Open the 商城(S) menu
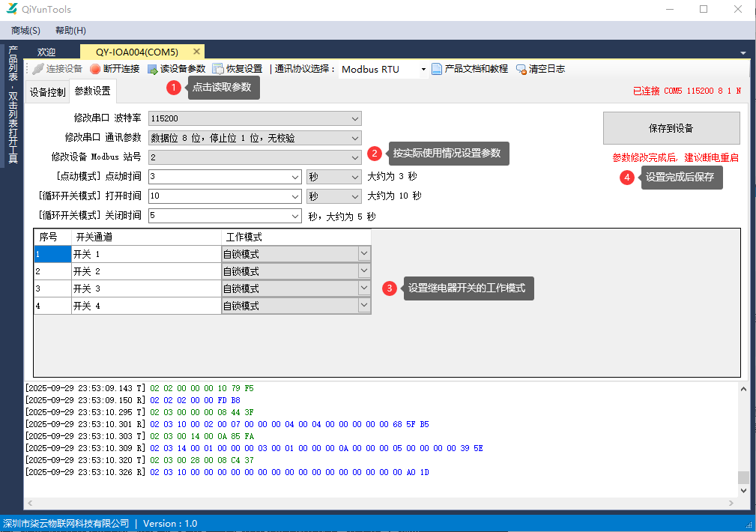 pos(25,31)
